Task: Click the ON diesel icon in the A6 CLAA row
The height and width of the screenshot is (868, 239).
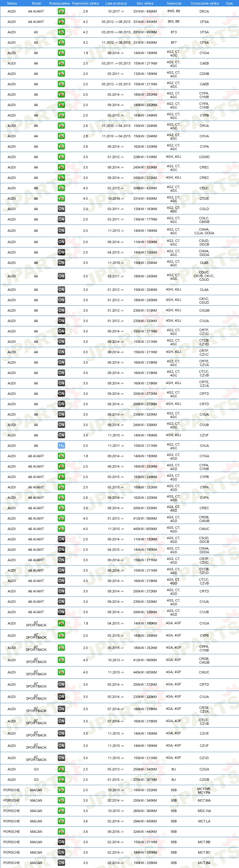Action: [x=61, y=289]
